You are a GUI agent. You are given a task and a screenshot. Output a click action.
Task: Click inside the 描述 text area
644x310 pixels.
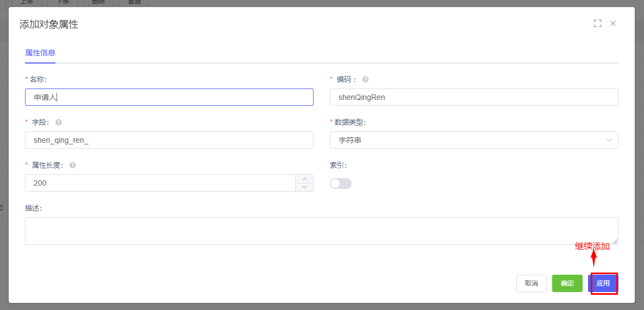click(x=321, y=231)
